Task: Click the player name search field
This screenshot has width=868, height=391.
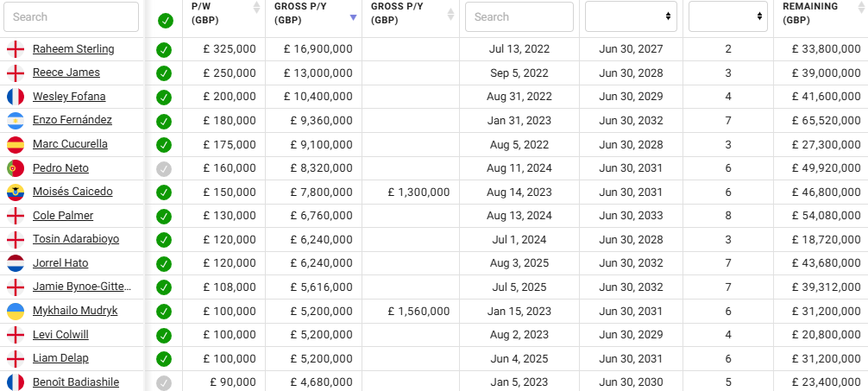Action: coord(71,16)
